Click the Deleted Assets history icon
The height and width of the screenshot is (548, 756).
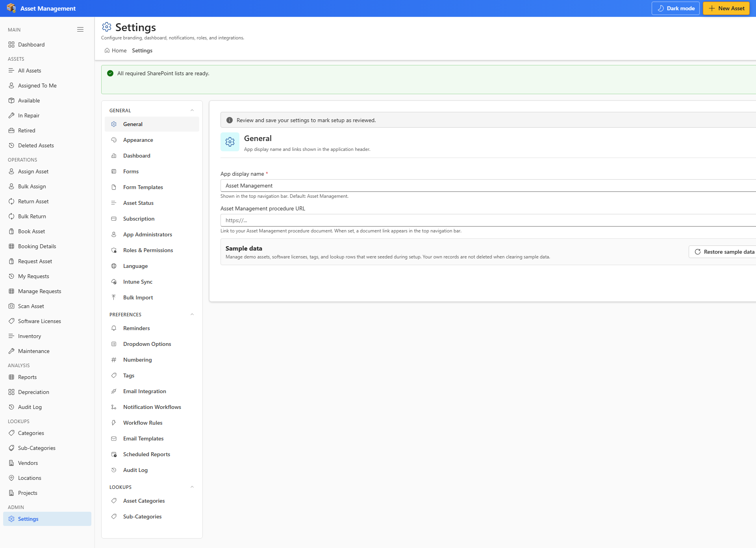click(x=11, y=145)
